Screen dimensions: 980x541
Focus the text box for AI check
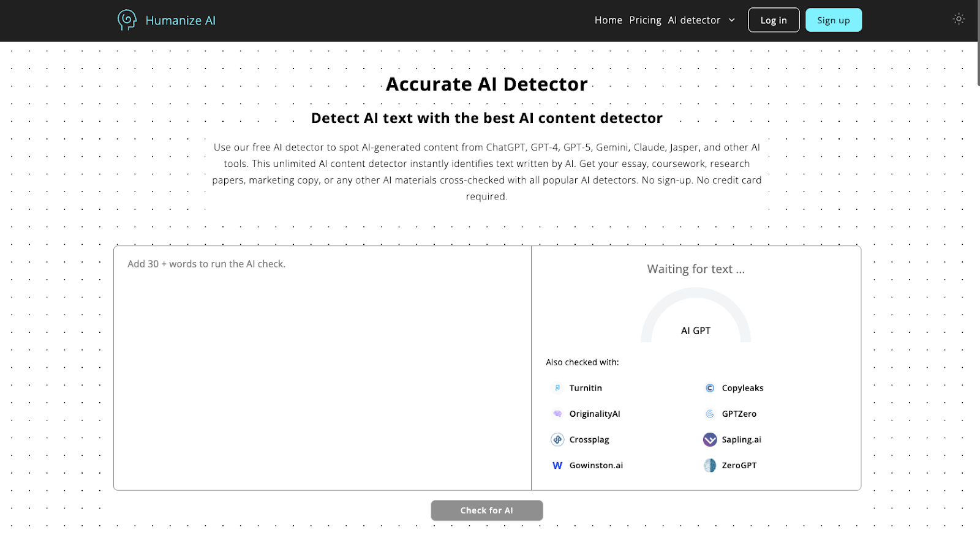pos(322,367)
